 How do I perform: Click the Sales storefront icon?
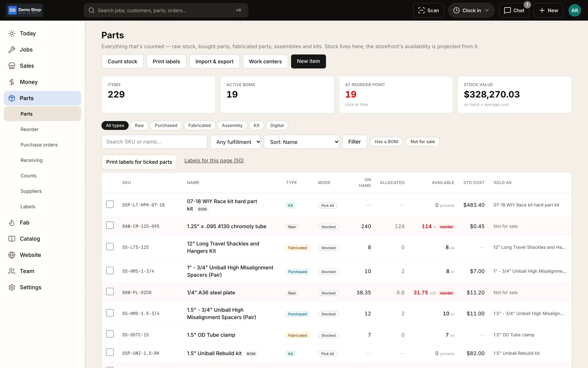coord(12,66)
